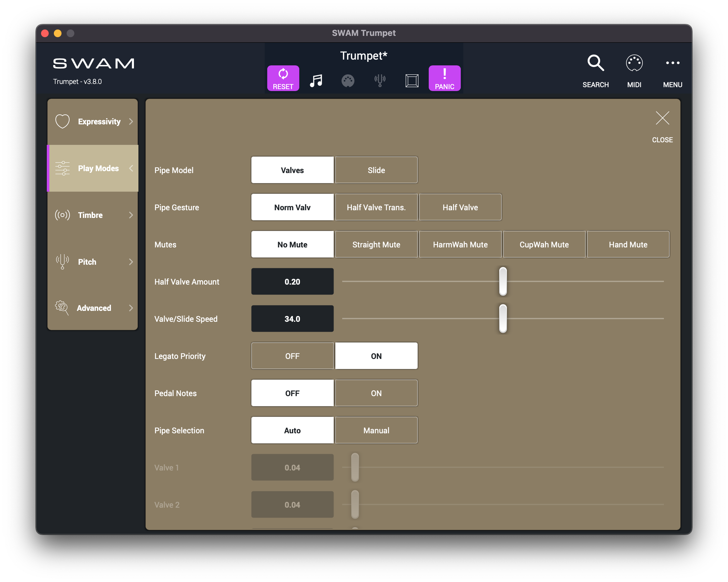Select Straight Mute option
Viewport: 728px width, 582px height.
[x=376, y=245]
